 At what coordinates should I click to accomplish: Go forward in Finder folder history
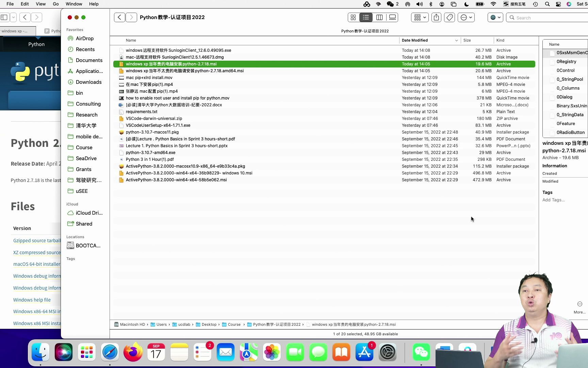131,17
